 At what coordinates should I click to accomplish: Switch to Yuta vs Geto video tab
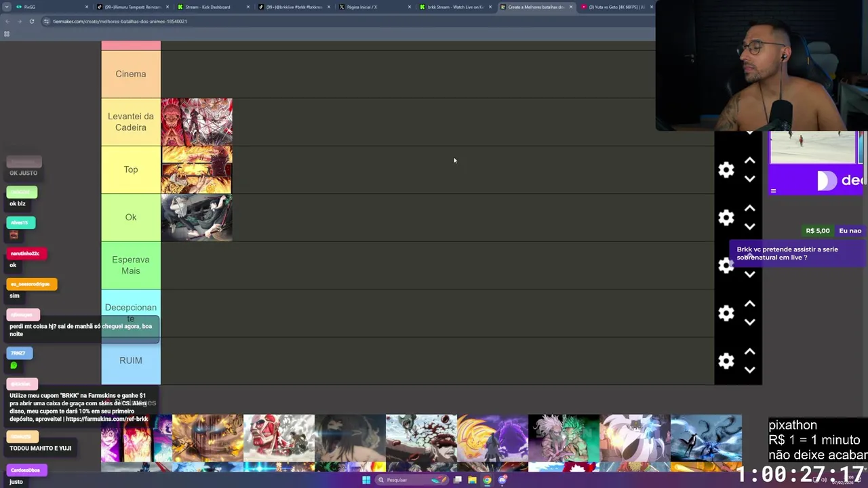tap(616, 7)
